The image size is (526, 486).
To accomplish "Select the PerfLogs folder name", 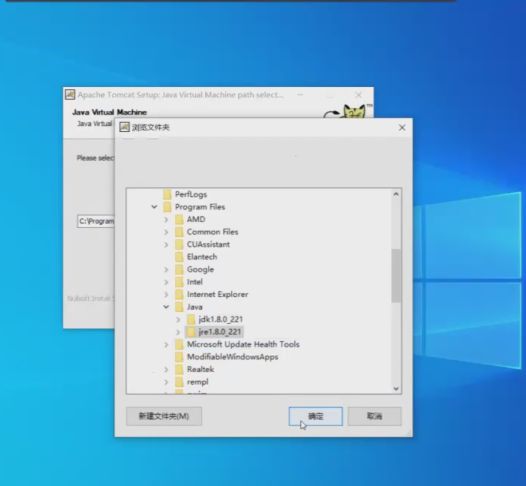I will (x=191, y=194).
